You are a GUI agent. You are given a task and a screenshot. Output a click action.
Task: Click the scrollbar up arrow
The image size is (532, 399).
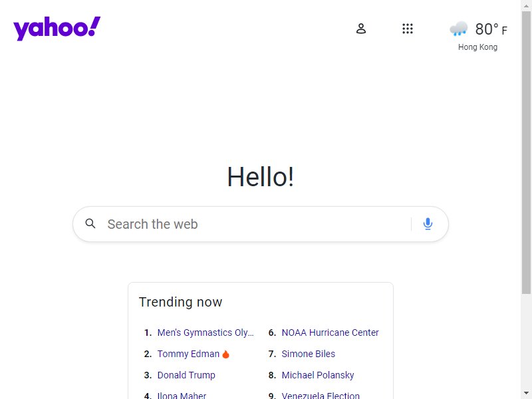[526, 6]
